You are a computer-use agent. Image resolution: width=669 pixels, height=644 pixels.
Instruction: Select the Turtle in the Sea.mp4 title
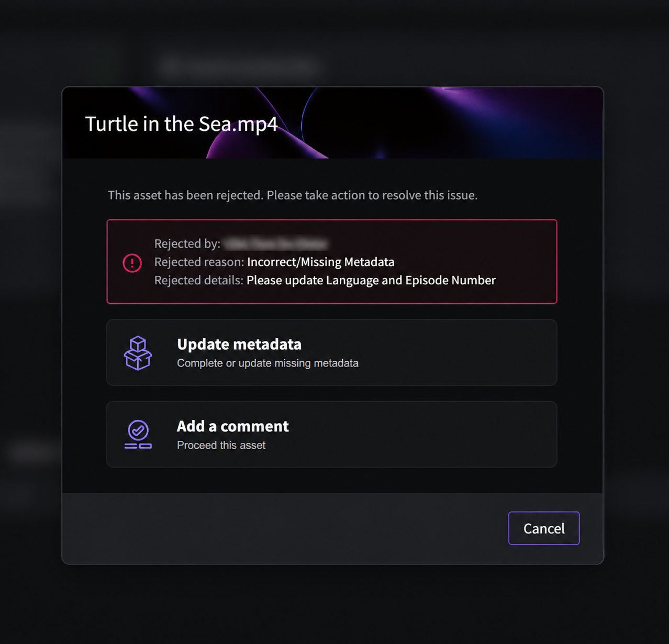pyautogui.click(x=181, y=124)
